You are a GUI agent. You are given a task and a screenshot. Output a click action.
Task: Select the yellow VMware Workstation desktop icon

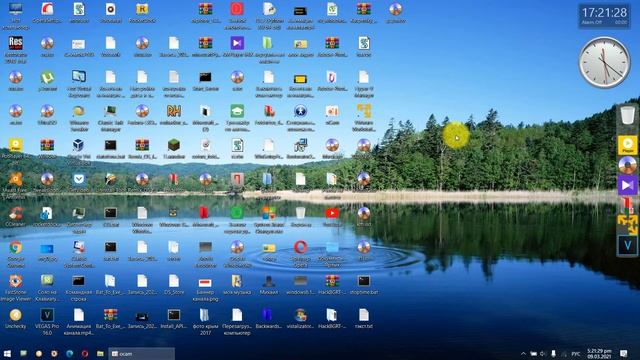[x=363, y=111]
